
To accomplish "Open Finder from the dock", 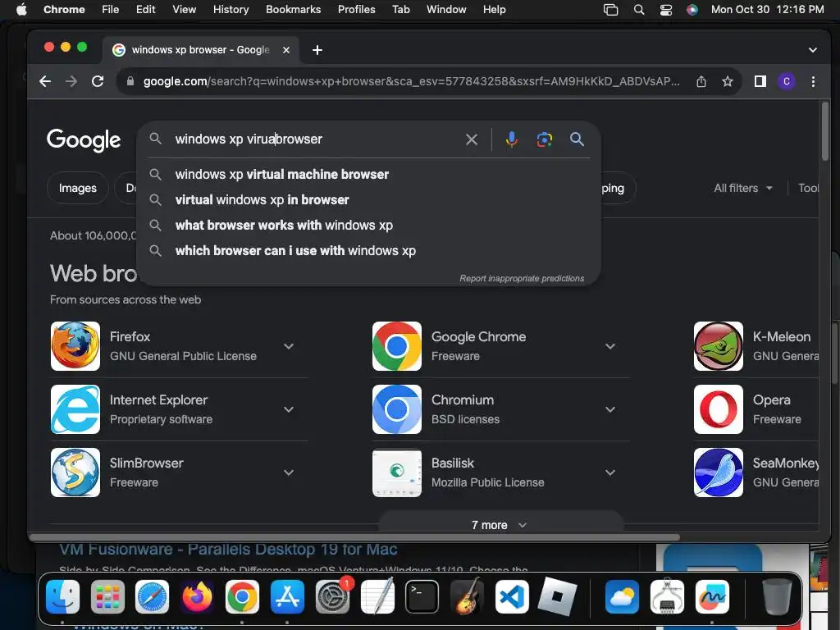I will (62, 596).
